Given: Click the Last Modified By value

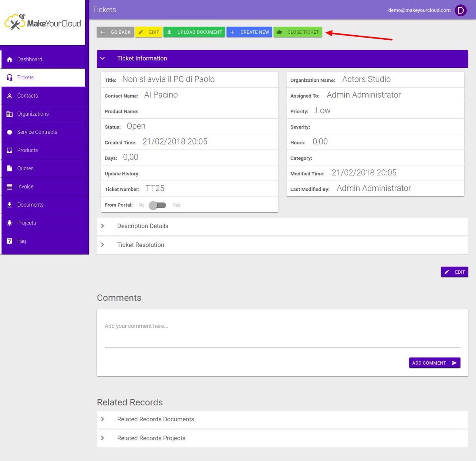Looking at the screenshot, I should pos(374,188).
